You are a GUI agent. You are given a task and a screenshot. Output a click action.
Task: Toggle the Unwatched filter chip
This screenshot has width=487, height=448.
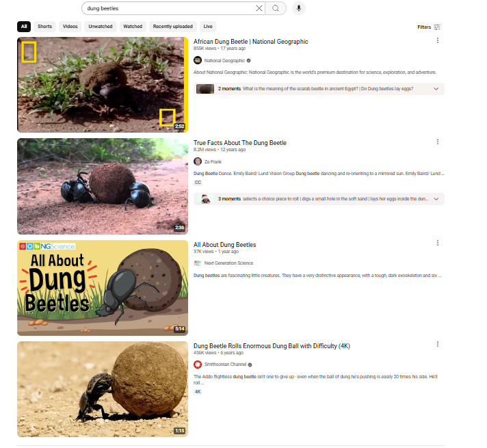pyautogui.click(x=101, y=27)
